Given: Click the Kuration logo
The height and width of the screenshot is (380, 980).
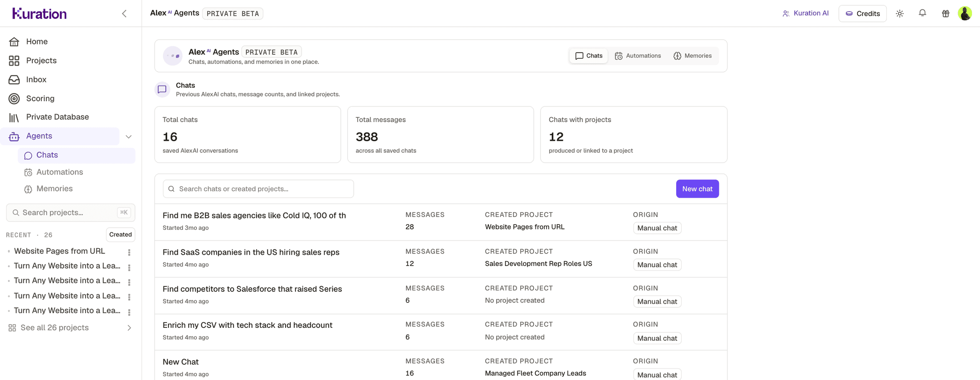Looking at the screenshot, I should point(40,13).
